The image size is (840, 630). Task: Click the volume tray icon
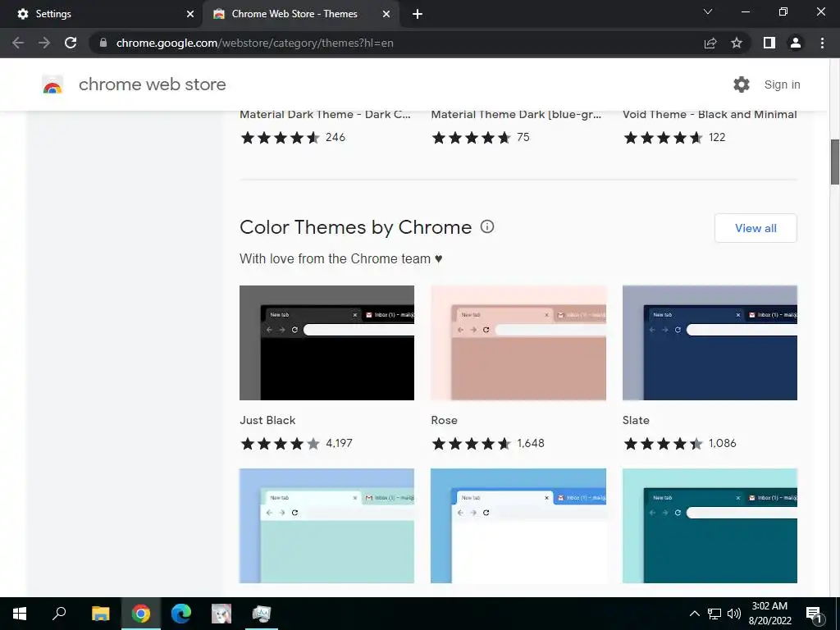[x=734, y=614]
